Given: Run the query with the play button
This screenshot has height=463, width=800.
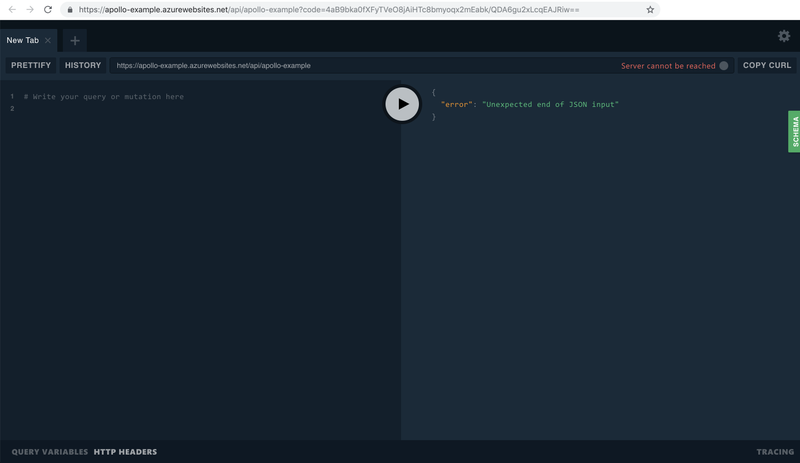Looking at the screenshot, I should (x=402, y=104).
